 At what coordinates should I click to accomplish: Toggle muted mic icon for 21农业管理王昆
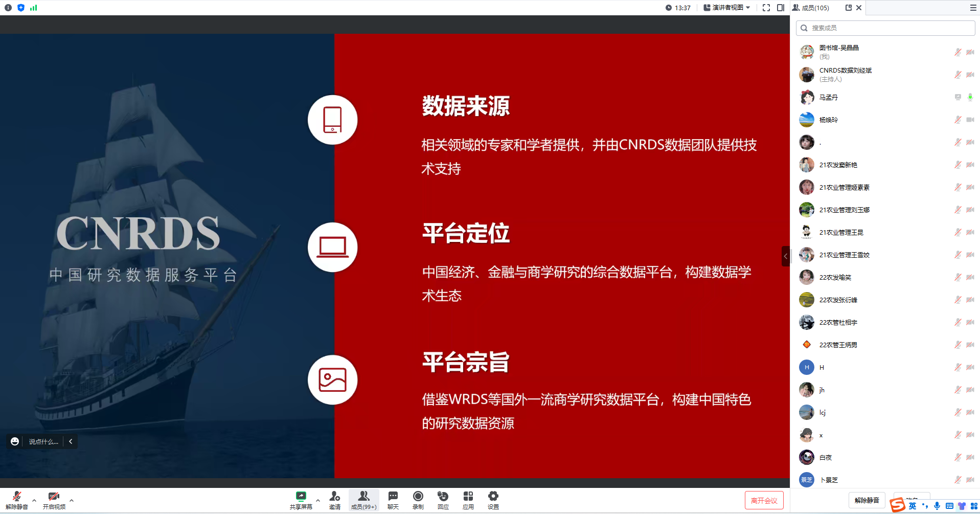click(958, 232)
